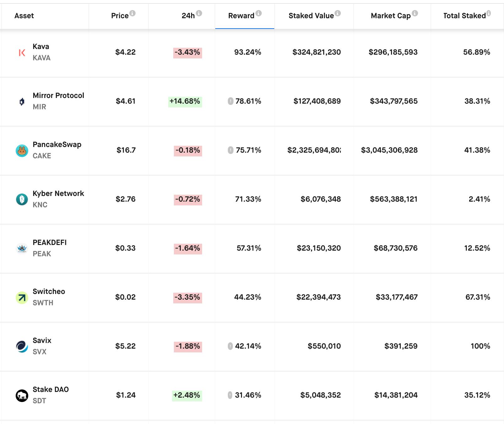Click Kyber Network reward value 71.33%
This screenshot has height=424, width=504.
coord(248,199)
